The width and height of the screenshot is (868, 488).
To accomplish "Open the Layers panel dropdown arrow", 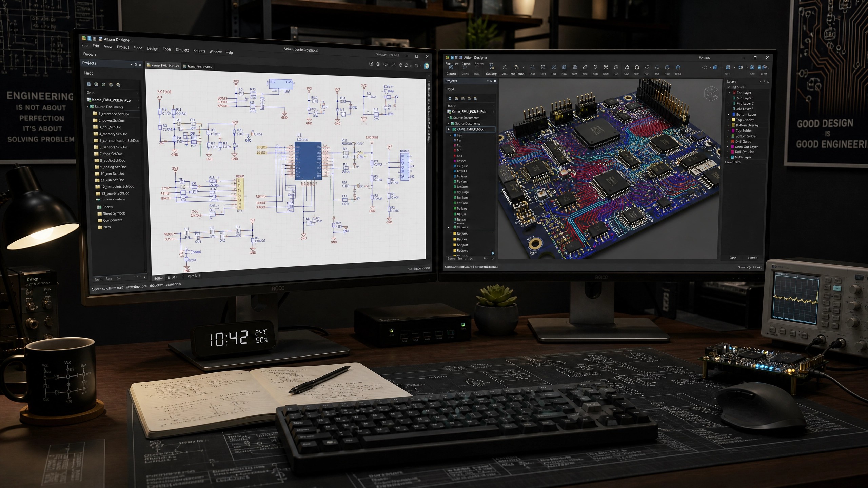I will [x=761, y=82].
